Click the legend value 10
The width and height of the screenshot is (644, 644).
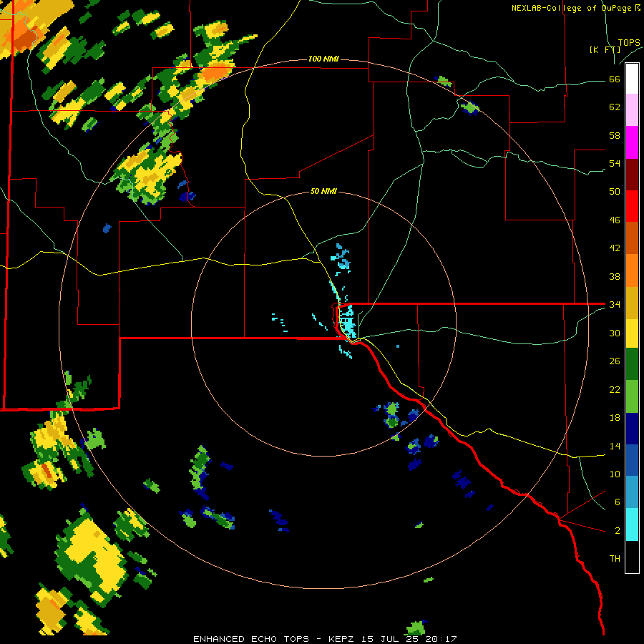[615, 474]
